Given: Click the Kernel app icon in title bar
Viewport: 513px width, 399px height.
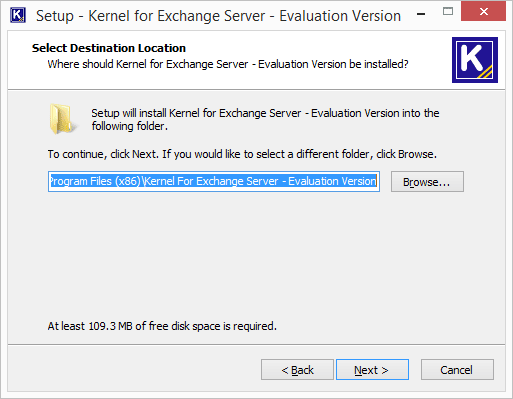Looking at the screenshot, I should pos(18,15).
